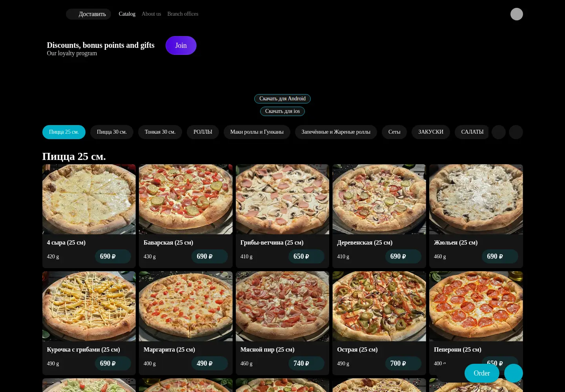
Task: Click Скачать для Android download link
Action: [x=282, y=99]
